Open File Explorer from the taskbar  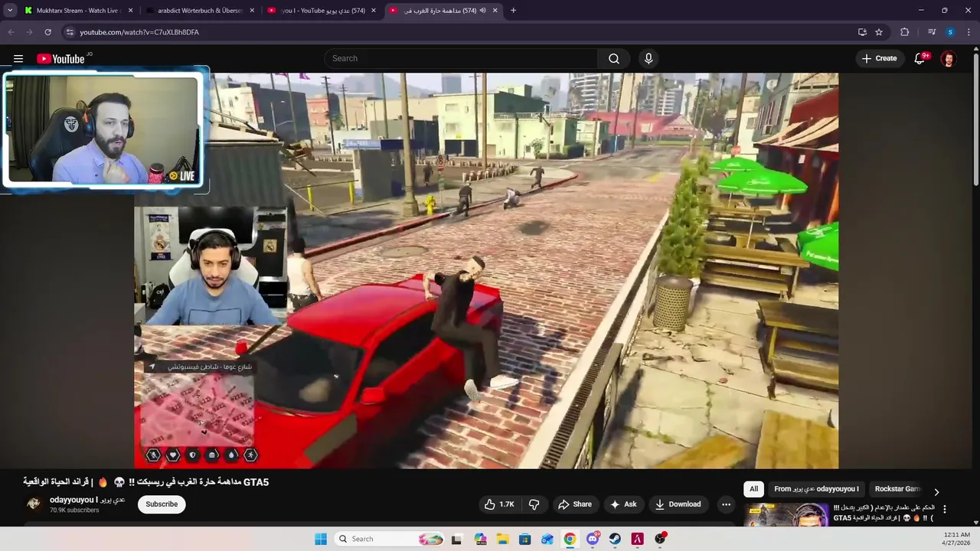[502, 539]
